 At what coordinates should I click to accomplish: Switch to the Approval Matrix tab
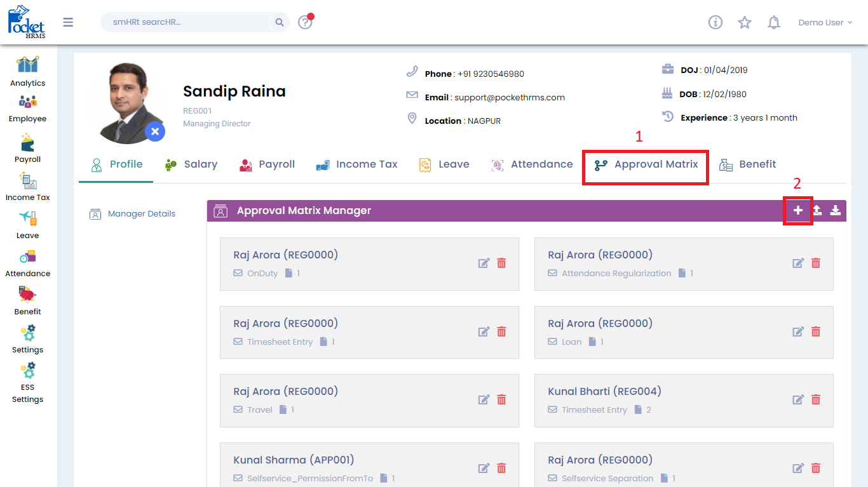click(x=646, y=164)
